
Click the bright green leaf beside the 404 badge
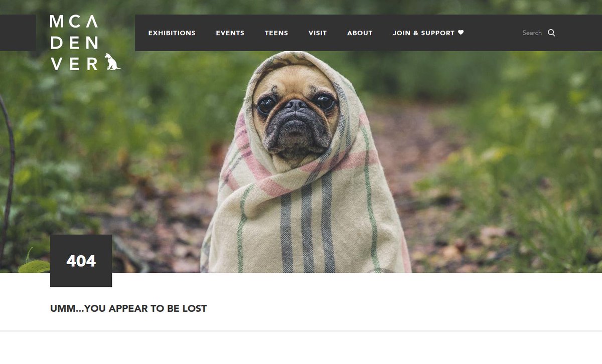tap(35, 266)
